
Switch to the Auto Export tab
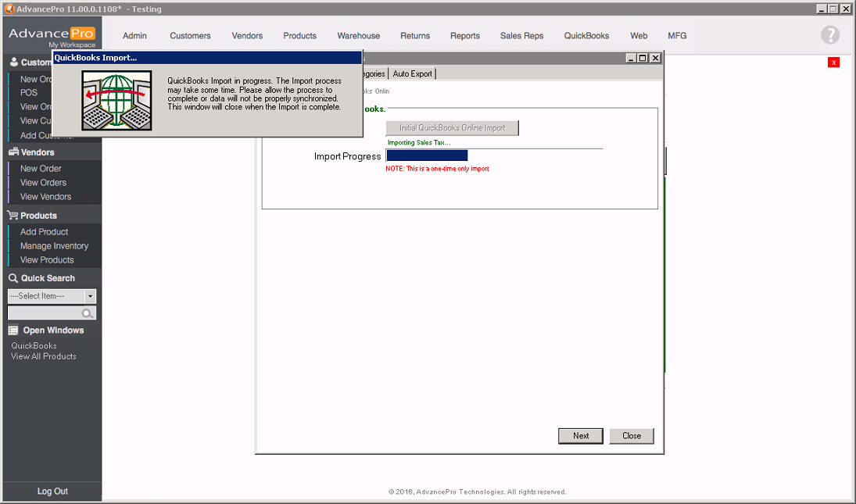click(x=412, y=73)
